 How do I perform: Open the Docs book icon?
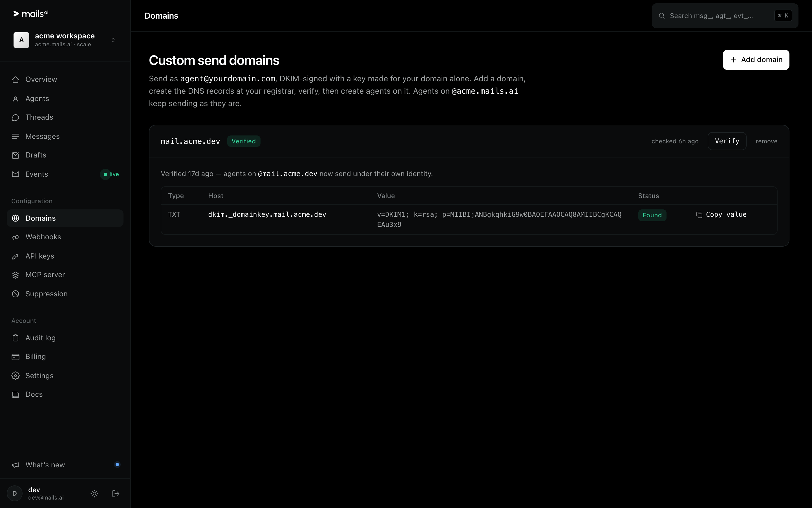[16, 395]
